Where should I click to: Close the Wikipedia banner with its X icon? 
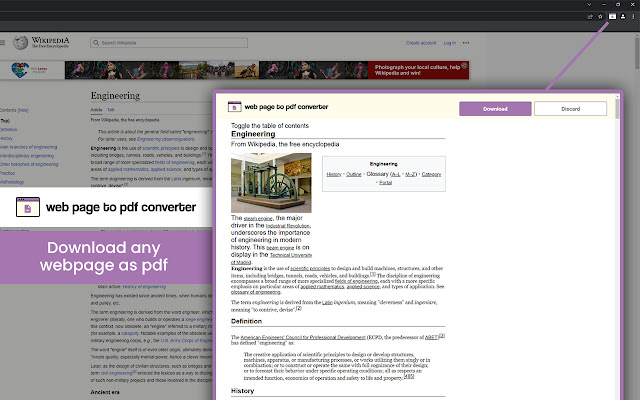coord(464,65)
